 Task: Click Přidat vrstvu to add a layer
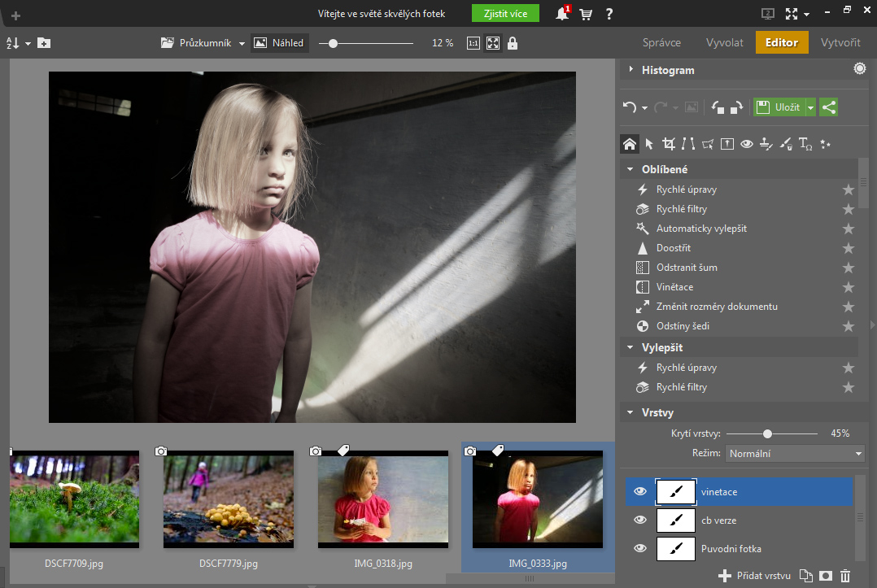coord(754,576)
